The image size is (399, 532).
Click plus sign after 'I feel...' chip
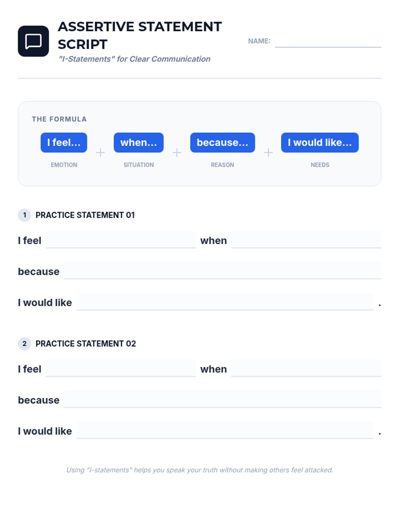pyautogui.click(x=100, y=153)
